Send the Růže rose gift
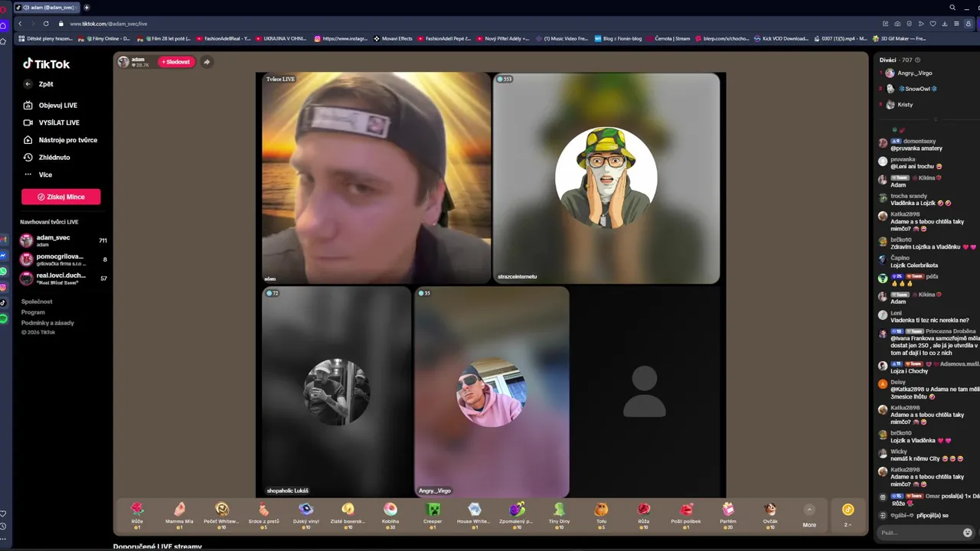 pyautogui.click(x=137, y=515)
